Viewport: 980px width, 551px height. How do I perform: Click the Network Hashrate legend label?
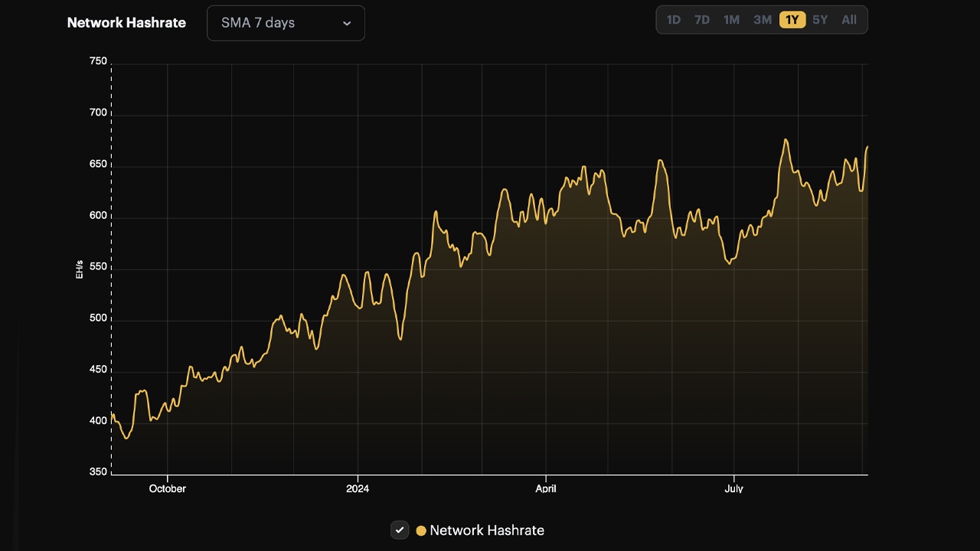tap(488, 530)
